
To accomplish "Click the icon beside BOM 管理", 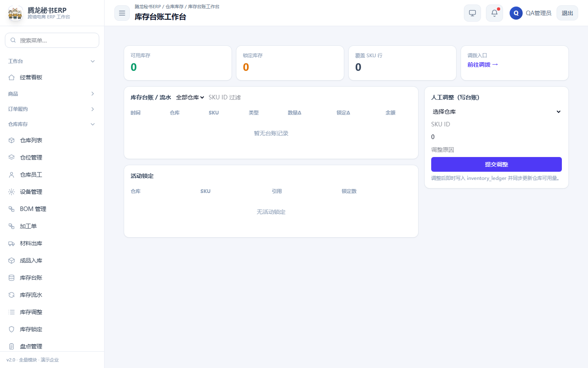I will pyautogui.click(x=11, y=209).
